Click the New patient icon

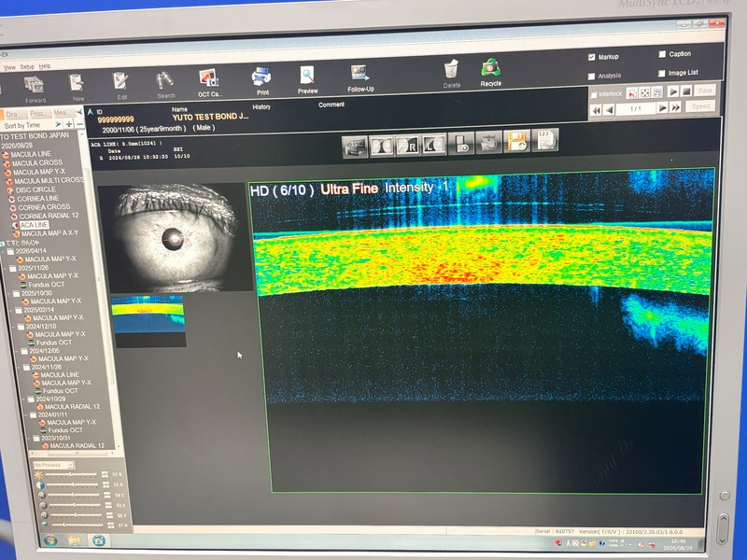pos(77,83)
